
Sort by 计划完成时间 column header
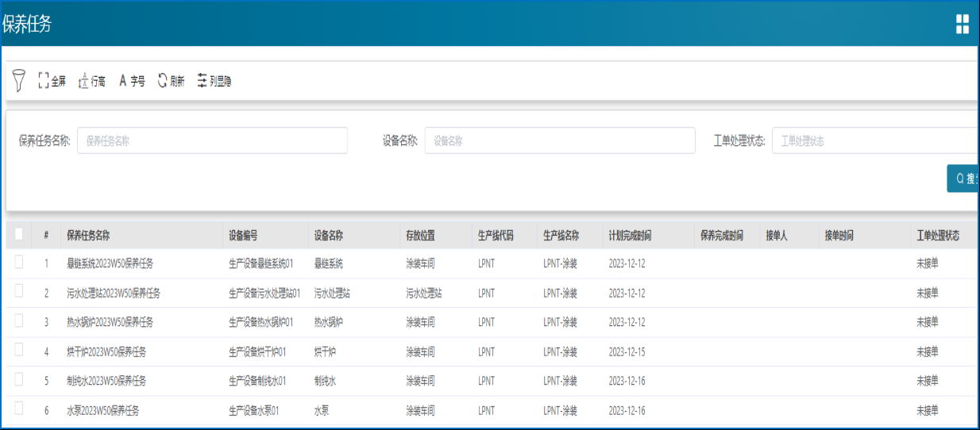click(630, 236)
